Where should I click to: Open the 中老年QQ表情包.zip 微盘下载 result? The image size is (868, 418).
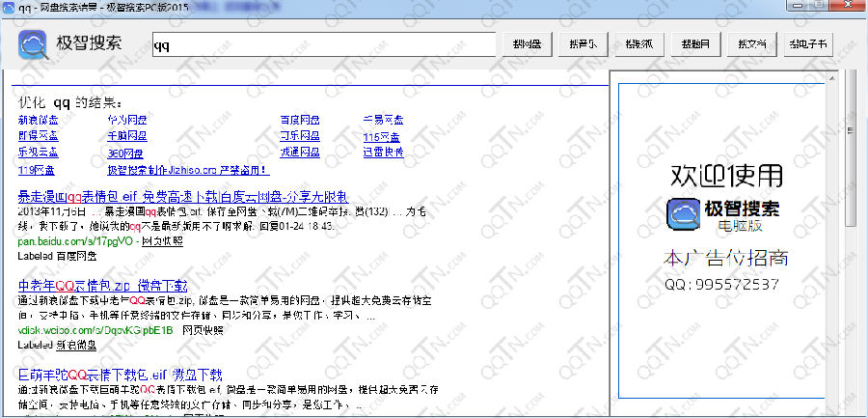point(103,286)
